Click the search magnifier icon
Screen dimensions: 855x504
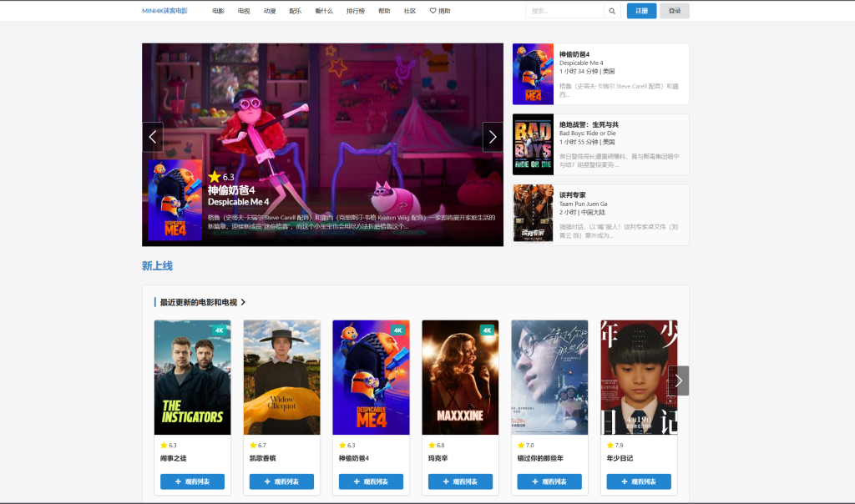pyautogui.click(x=612, y=11)
